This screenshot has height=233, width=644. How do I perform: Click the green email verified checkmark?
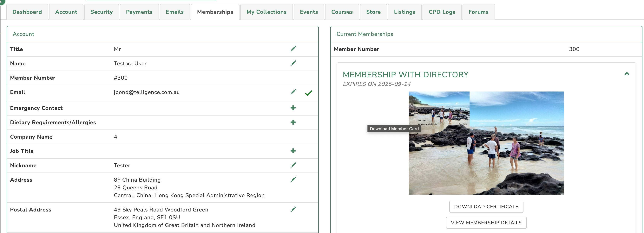pyautogui.click(x=308, y=93)
